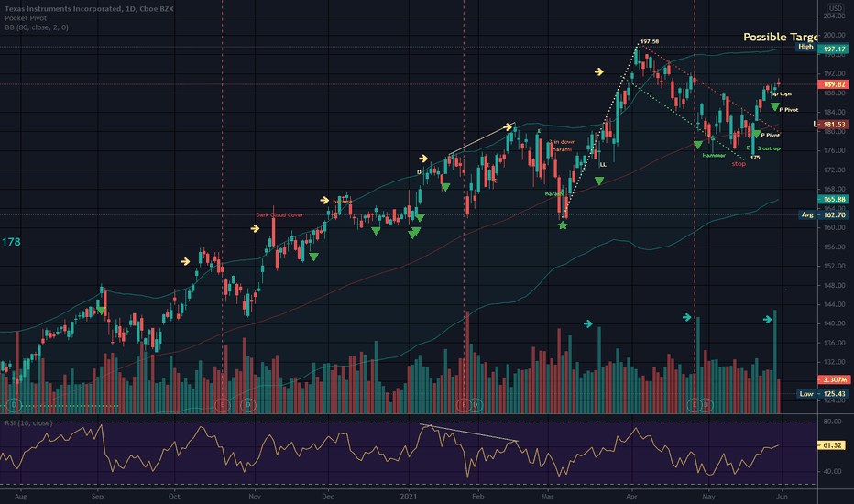The width and height of the screenshot is (854, 504).
Task: Click the 200.00 price scale label
Action: click(835, 35)
